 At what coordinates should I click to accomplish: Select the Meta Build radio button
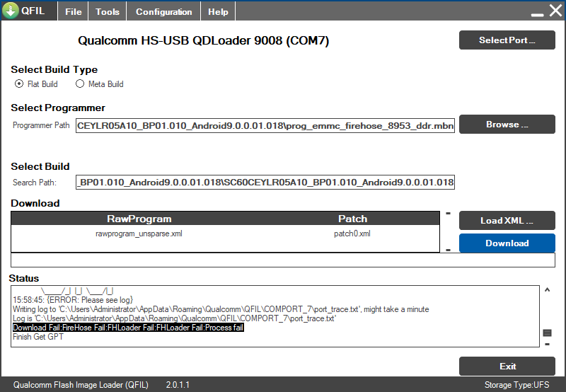(x=80, y=83)
